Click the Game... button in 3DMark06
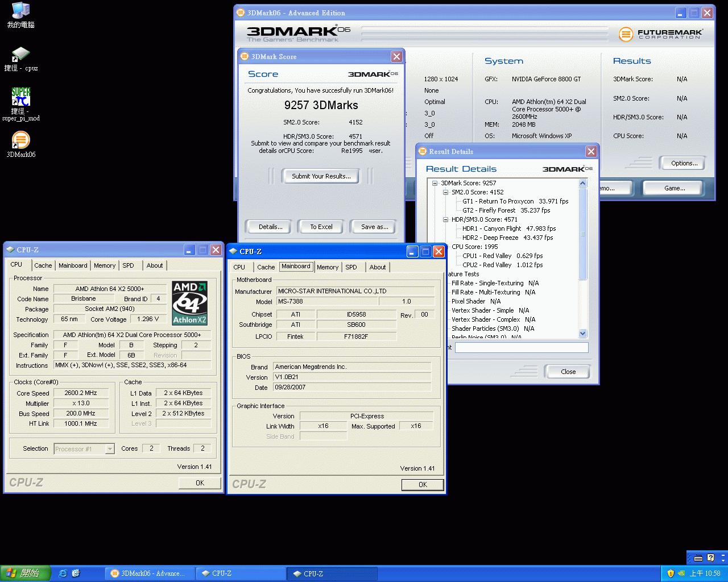The width and height of the screenshot is (728, 582). tap(675, 188)
